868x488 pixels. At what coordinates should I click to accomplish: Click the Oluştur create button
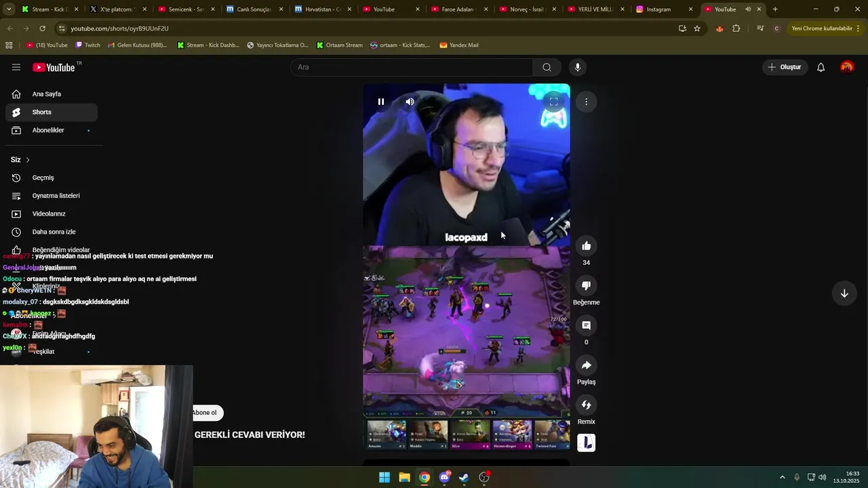pyautogui.click(x=785, y=67)
